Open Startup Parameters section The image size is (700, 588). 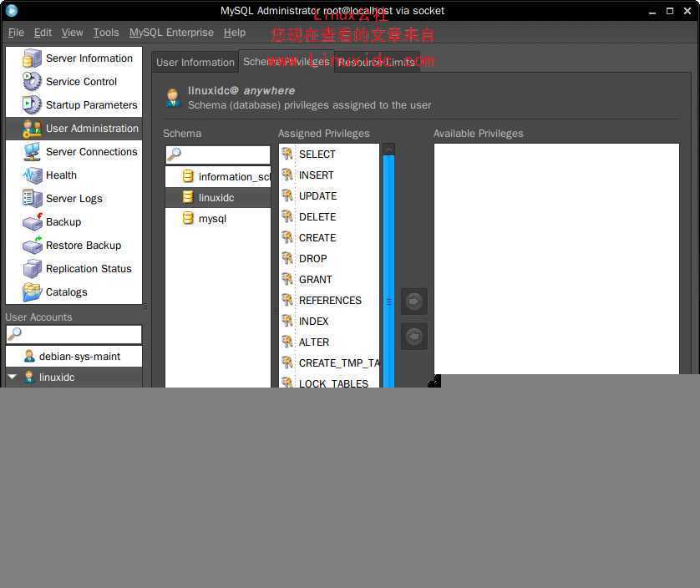tap(74, 105)
